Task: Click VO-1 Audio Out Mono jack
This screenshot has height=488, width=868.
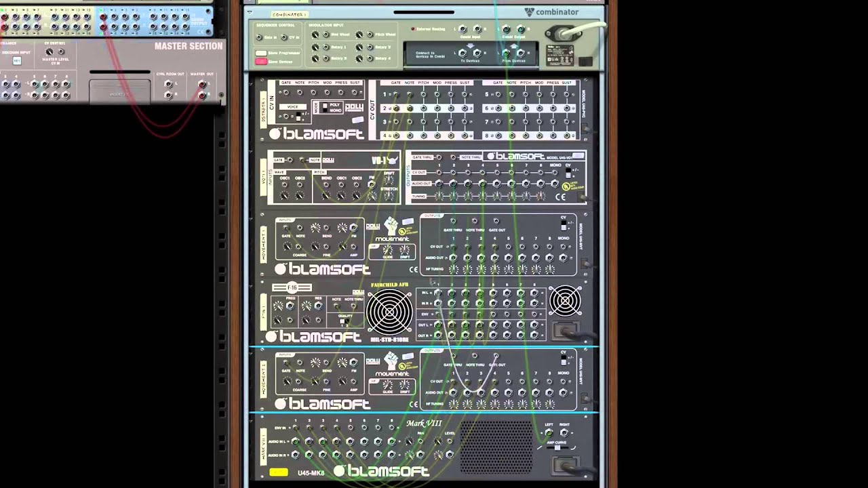Action: (x=554, y=184)
